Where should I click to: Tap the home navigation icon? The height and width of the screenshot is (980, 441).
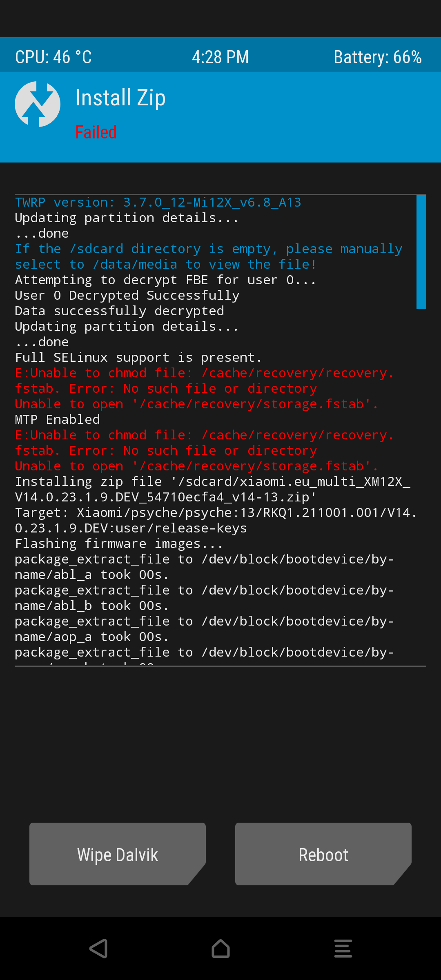tap(220, 948)
